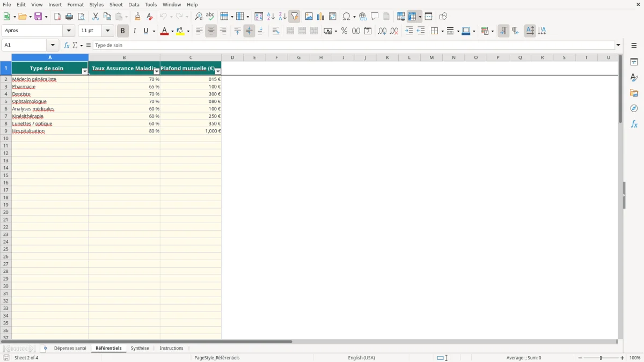Viewport: 644px width, 362px height.
Task: Expand the Borders dropdown arrow
Action: click(x=442, y=31)
